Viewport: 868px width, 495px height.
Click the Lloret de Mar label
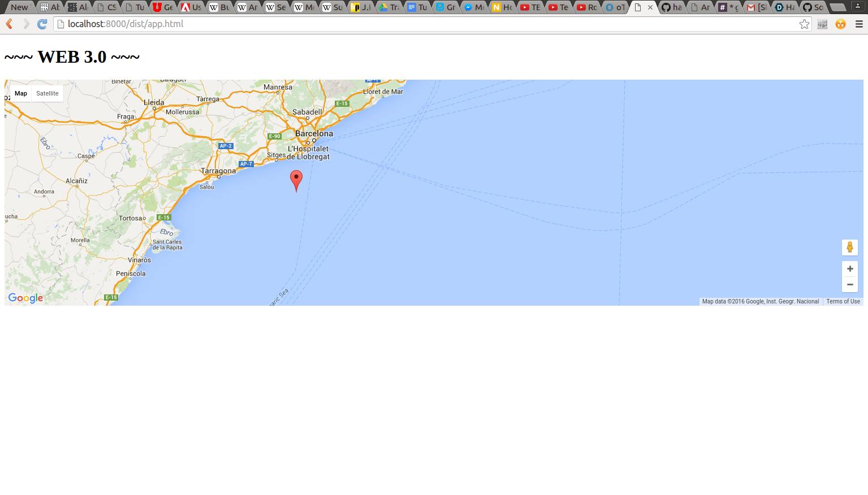pos(383,92)
